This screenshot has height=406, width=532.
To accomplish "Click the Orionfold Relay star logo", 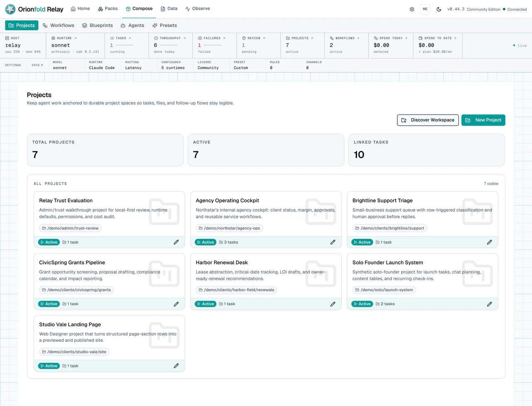I will (10, 9).
